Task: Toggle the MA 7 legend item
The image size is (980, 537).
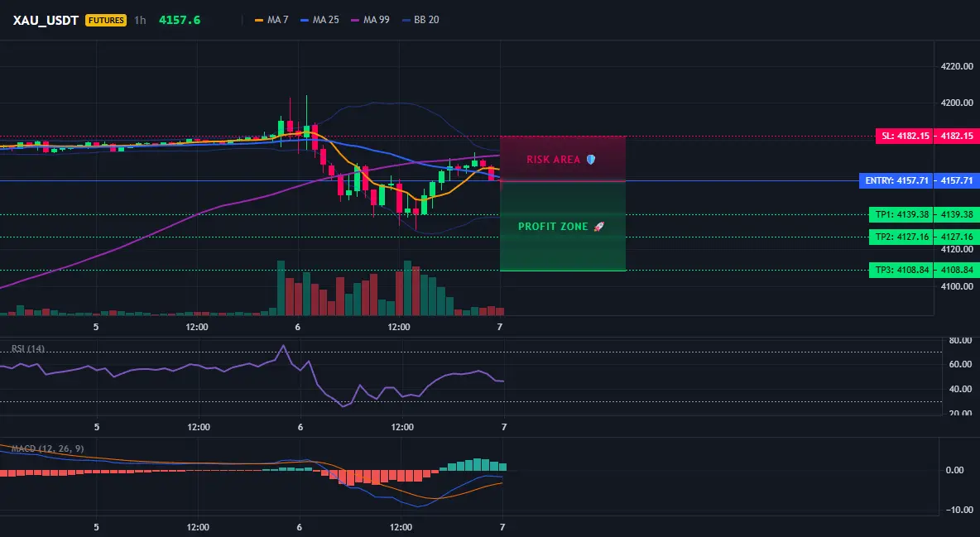Action: click(x=271, y=20)
